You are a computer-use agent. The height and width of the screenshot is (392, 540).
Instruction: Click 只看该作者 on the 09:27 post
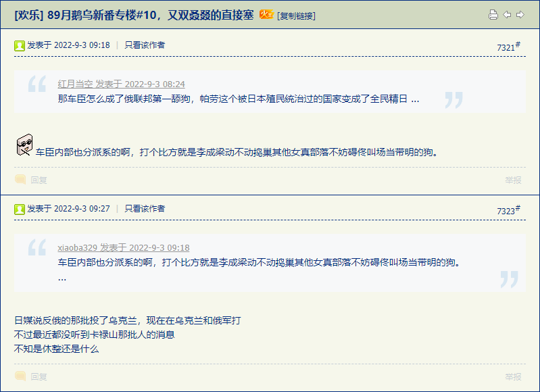pyautogui.click(x=145, y=209)
